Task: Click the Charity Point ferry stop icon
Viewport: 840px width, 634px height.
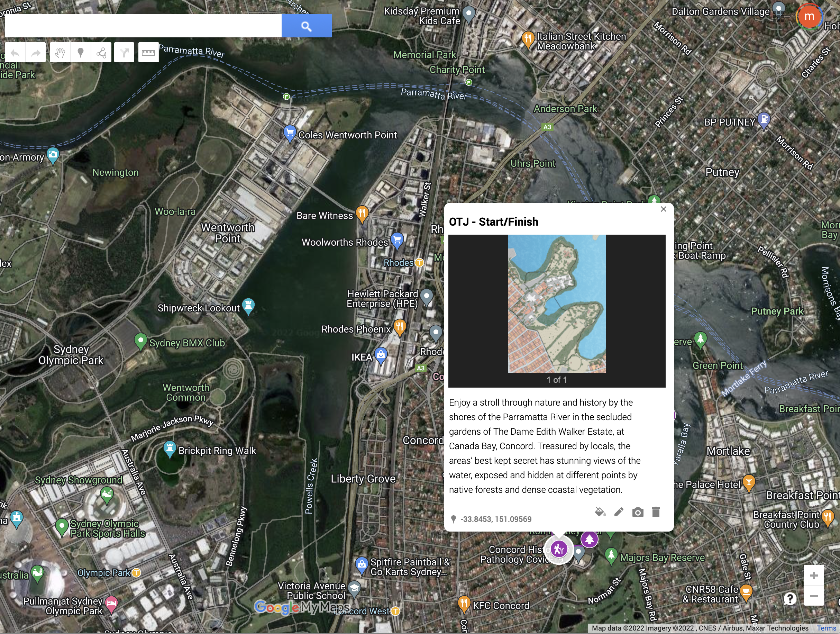Action: (469, 82)
